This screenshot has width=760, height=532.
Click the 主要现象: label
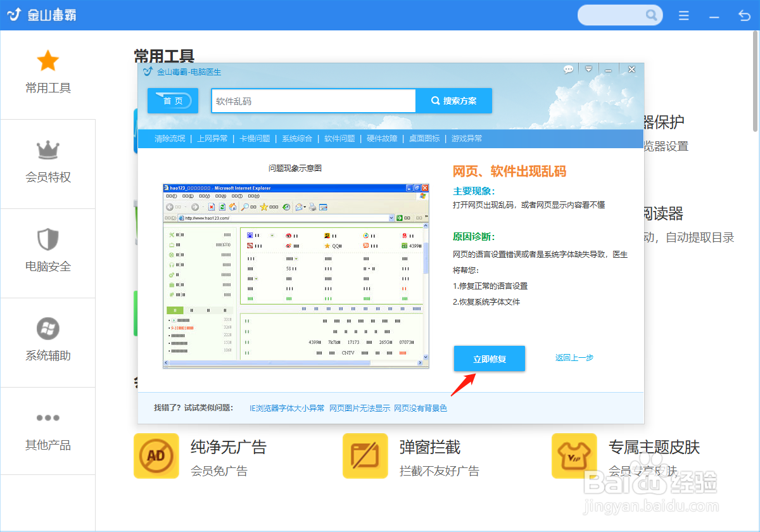click(x=474, y=191)
